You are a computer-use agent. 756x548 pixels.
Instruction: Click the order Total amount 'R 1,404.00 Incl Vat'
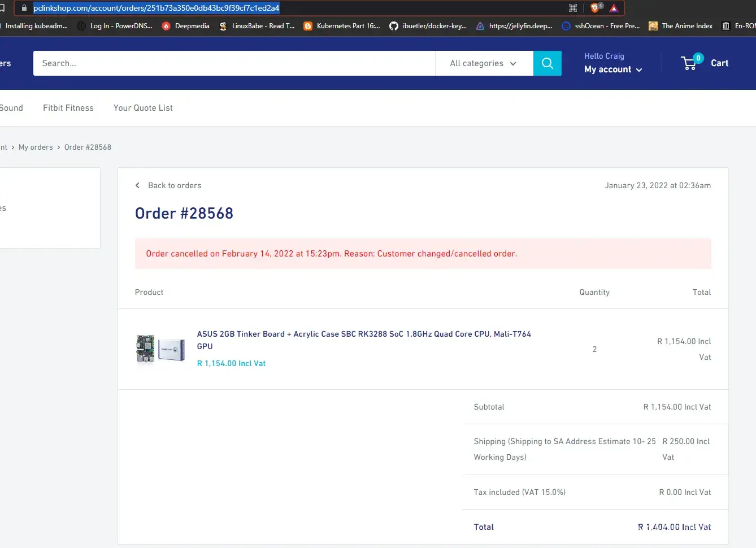[x=675, y=527]
